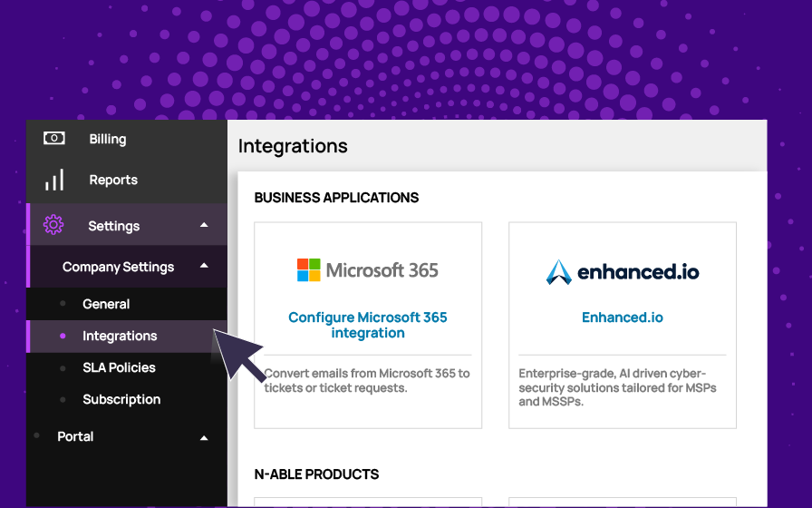Toggle the Portal section arrow
The image size is (812, 508).
[x=204, y=438]
